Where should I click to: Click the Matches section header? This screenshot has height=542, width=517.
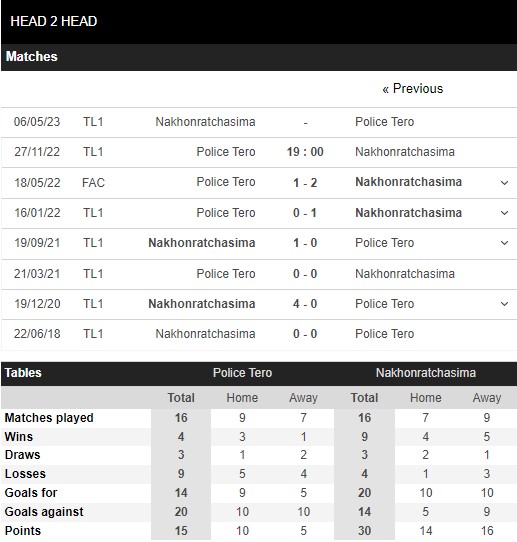[x=31, y=57]
